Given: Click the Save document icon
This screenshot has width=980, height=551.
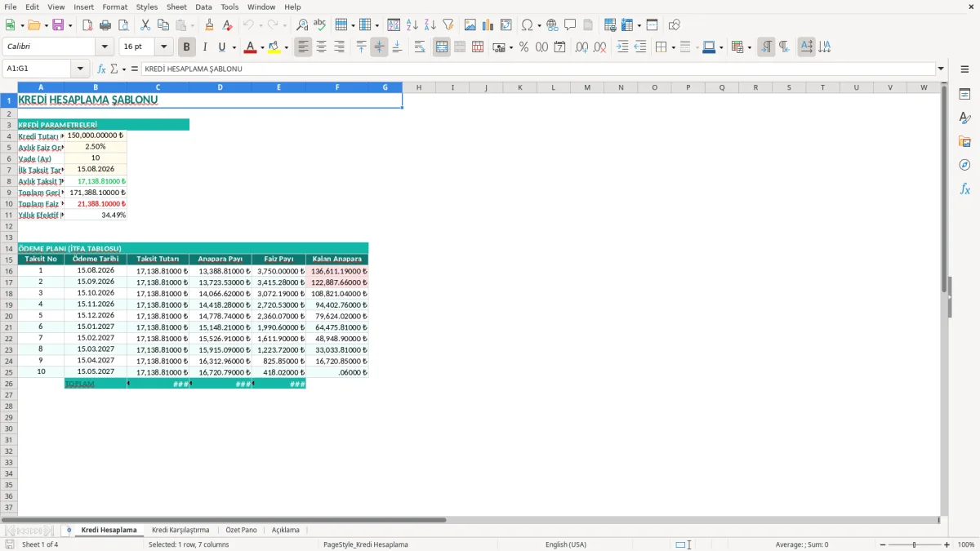Looking at the screenshot, I should tap(58, 25).
